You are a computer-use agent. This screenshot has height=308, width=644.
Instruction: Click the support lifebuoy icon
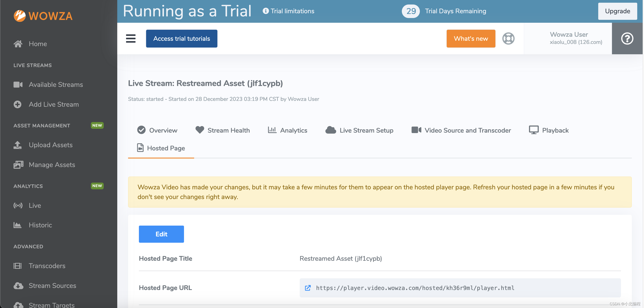pyautogui.click(x=508, y=38)
